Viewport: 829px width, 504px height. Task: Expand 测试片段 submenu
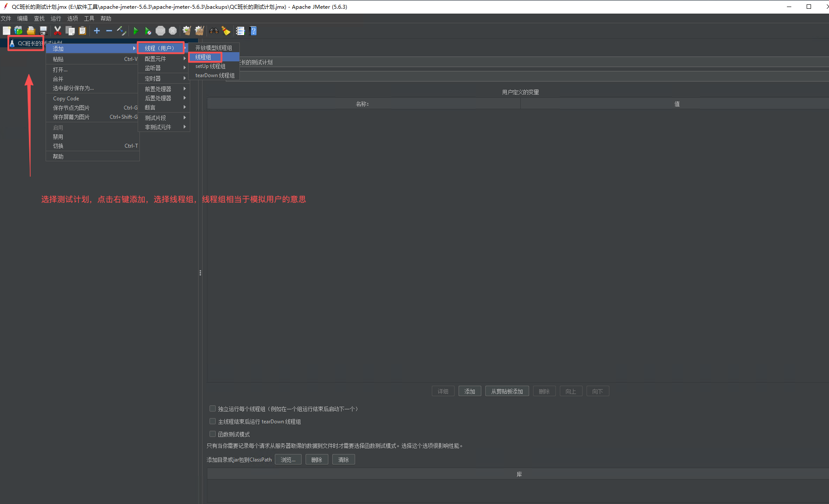click(164, 118)
